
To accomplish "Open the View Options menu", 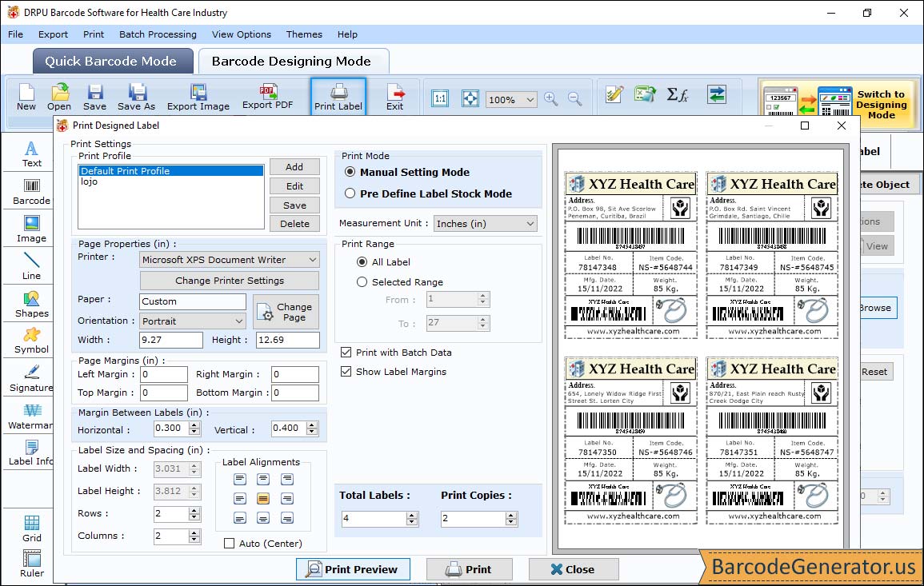I will (x=242, y=34).
